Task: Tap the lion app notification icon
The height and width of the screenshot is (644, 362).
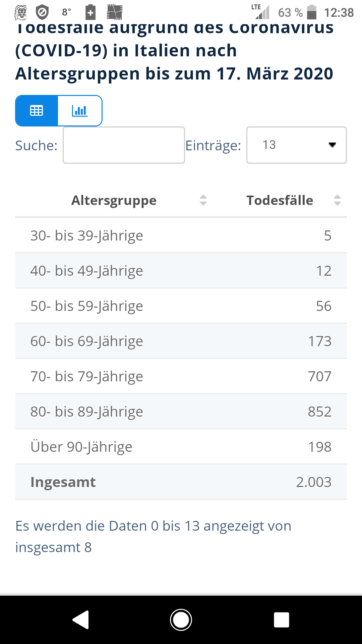Action: [x=21, y=12]
